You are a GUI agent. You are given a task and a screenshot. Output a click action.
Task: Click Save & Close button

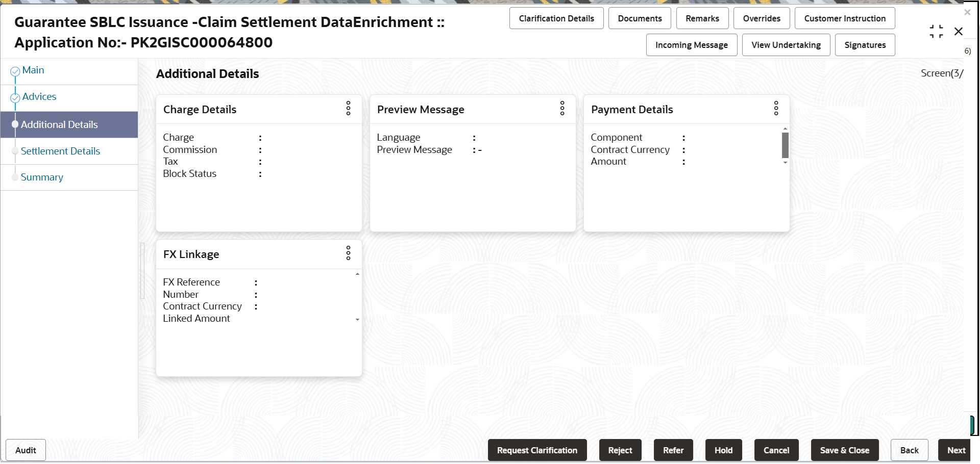(845, 450)
